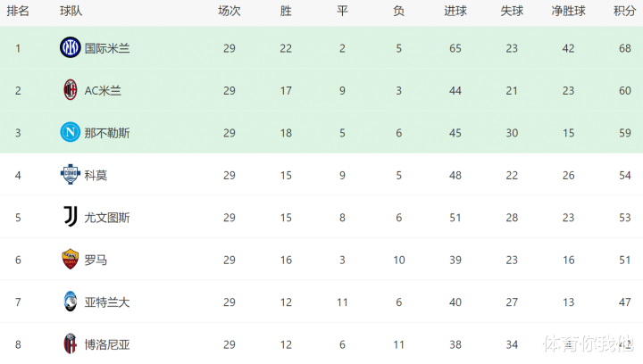Screen dimensions: 643x364
Task: Sort table by 进球 column header
Action: point(455,12)
